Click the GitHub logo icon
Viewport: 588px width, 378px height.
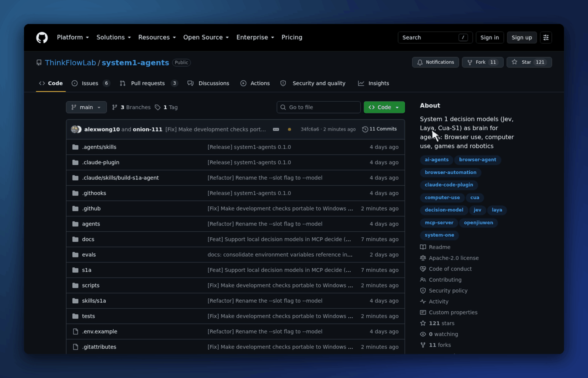[42, 37]
